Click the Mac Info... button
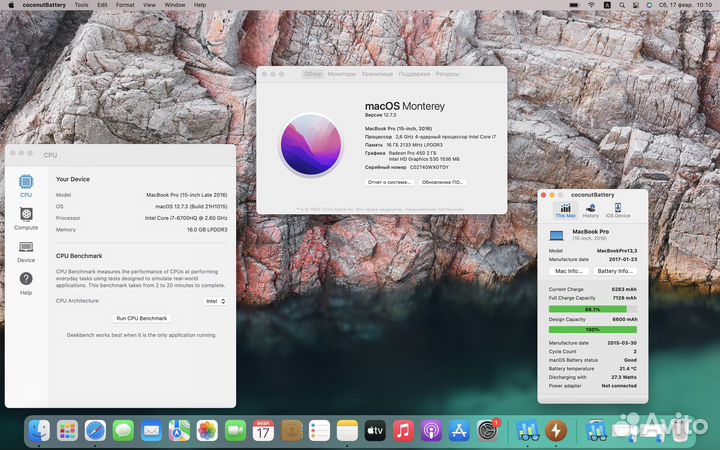Screen dimensions: 720x450 [568, 271]
